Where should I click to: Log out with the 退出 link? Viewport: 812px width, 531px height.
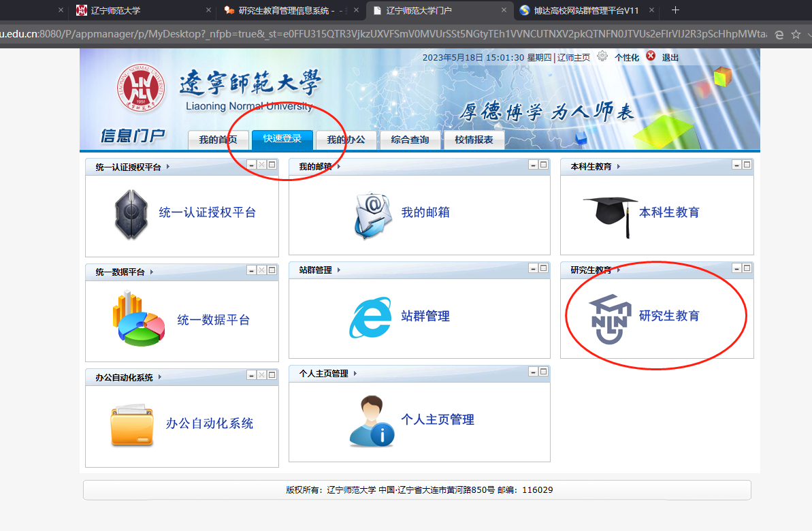(x=670, y=57)
